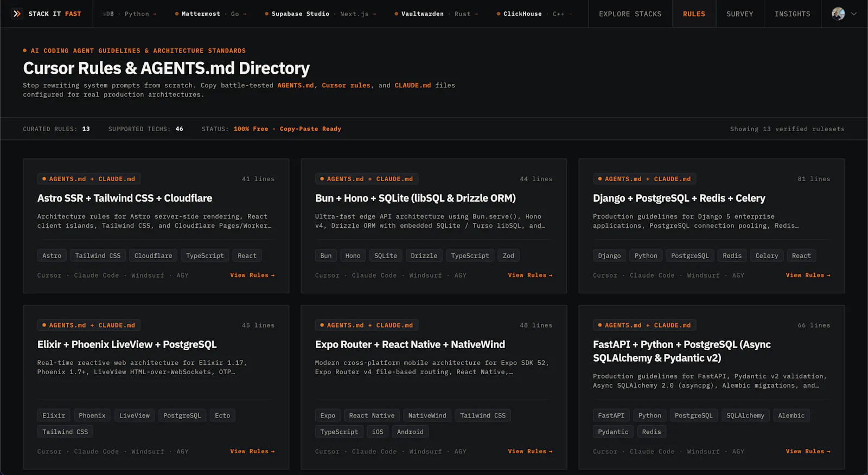
Task: Click the CLAUDE.md link in description
Action: pyautogui.click(x=412, y=85)
